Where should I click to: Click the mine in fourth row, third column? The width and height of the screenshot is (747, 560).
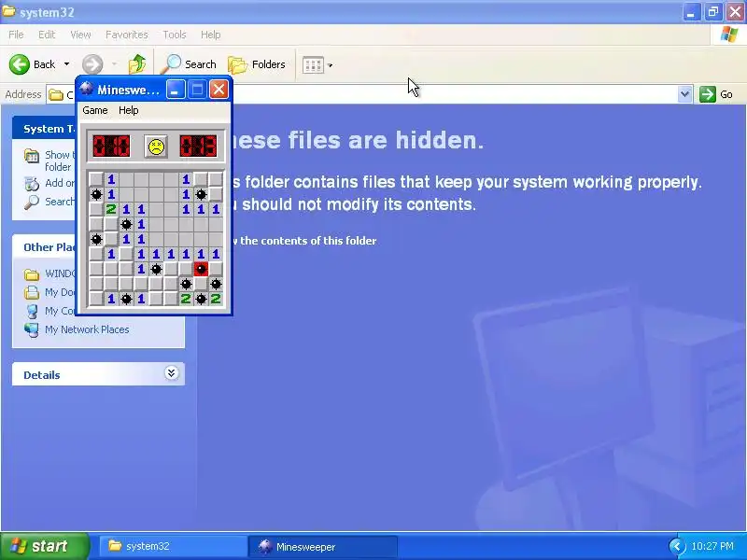[126, 224]
